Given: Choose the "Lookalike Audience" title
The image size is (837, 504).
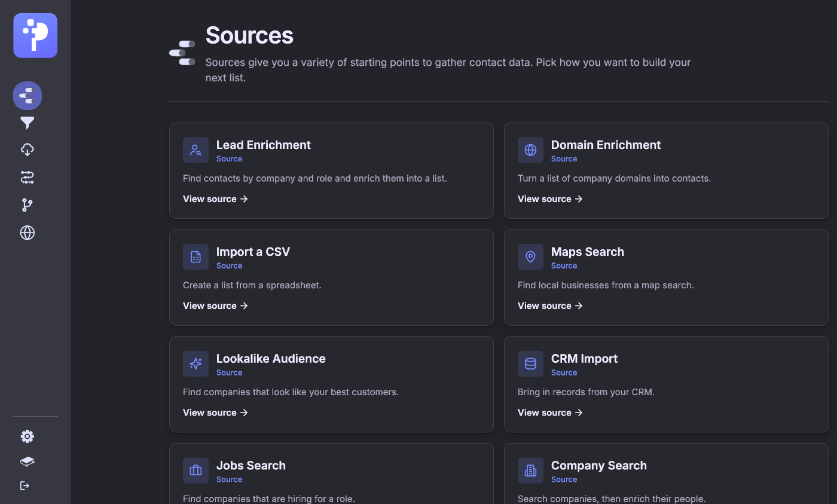Looking at the screenshot, I should point(271,359).
